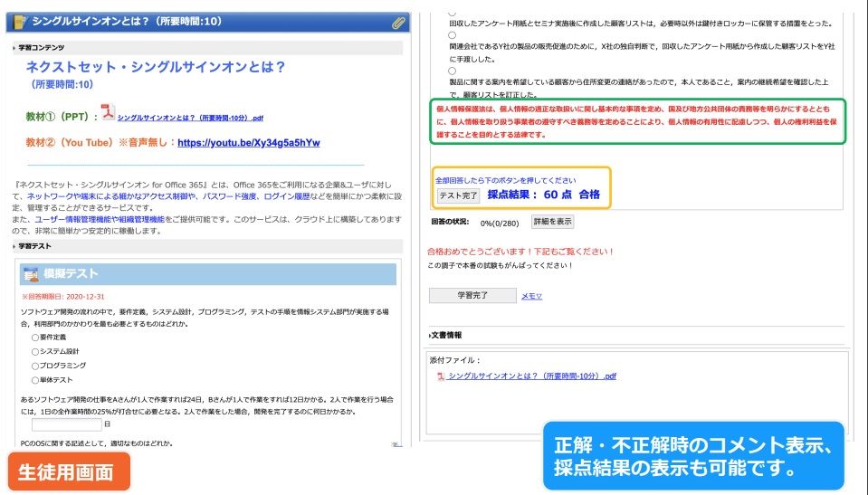This screenshot has width=868, height=495.
Task: Click the 添付ファイル： label
Action: click(x=455, y=360)
